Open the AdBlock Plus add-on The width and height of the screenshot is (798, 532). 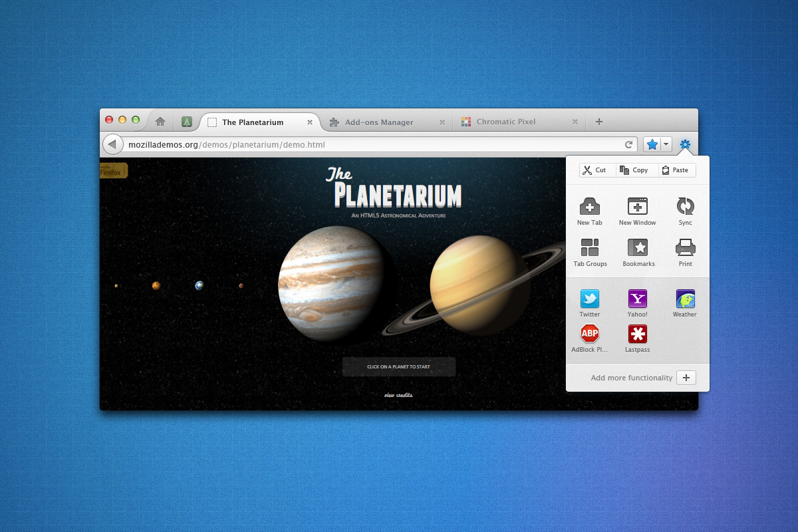click(x=589, y=334)
